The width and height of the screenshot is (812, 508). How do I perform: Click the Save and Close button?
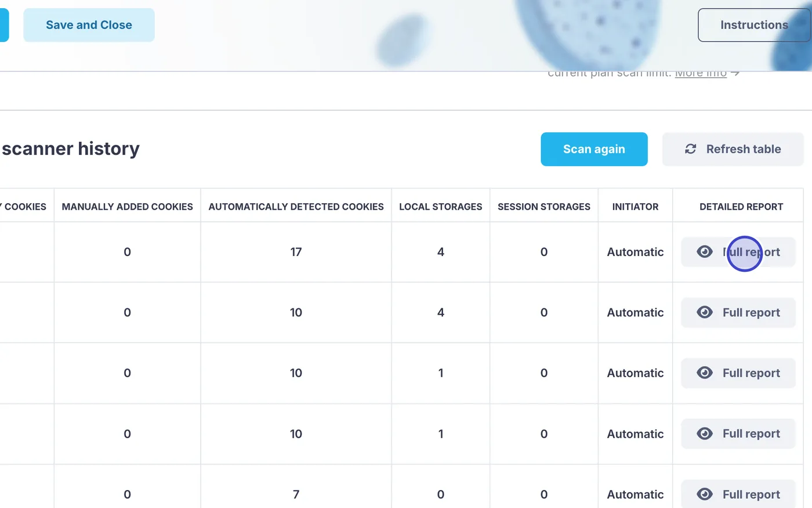[x=89, y=25]
